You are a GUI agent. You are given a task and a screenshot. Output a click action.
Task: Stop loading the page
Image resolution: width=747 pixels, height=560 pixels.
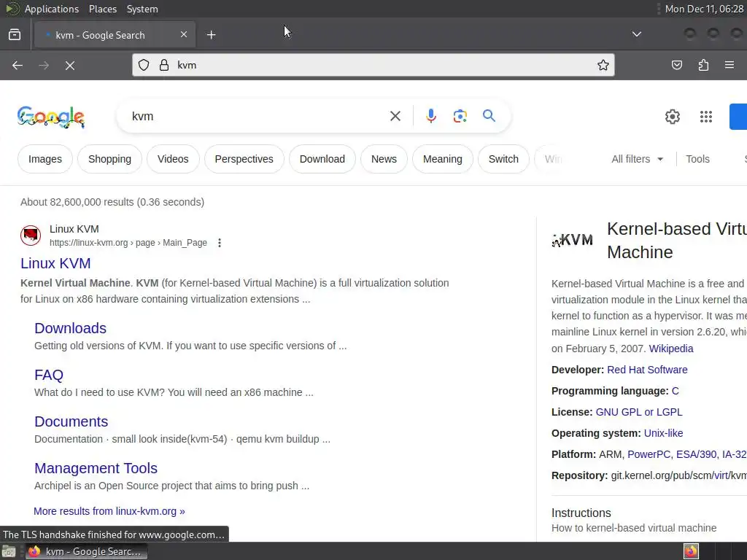70,65
